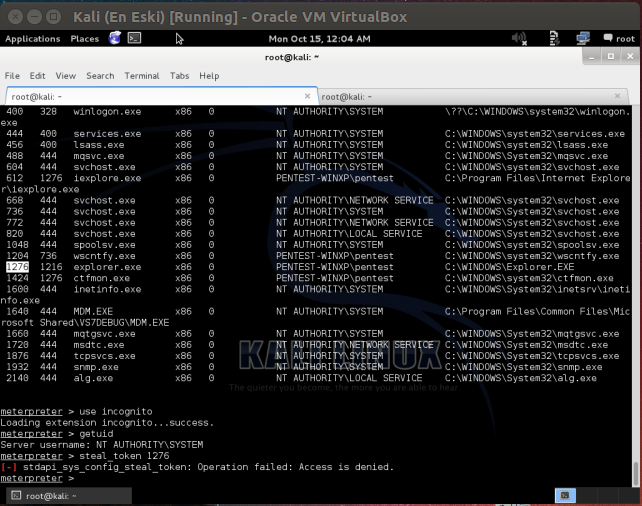Open the Help menu
This screenshot has height=506, width=642.
point(209,76)
